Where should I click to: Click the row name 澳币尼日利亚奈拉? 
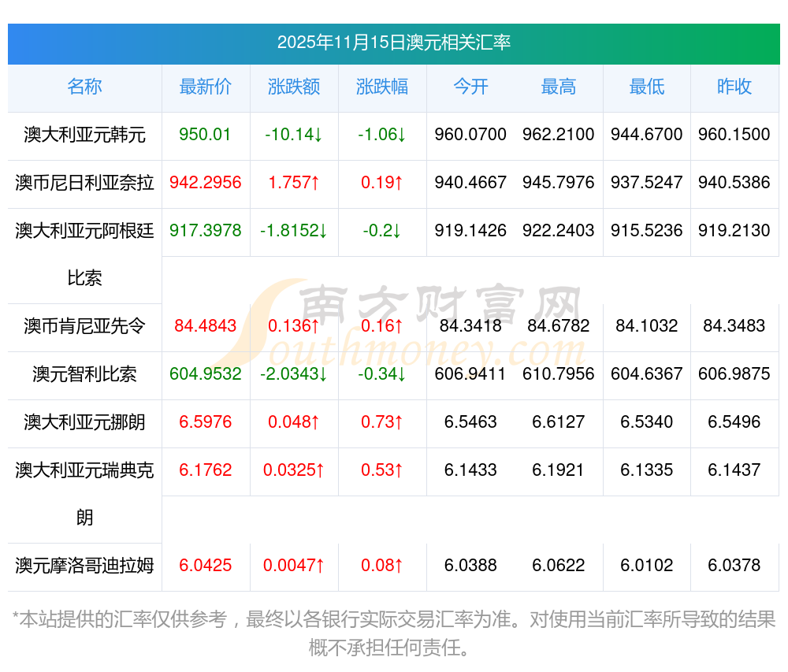84,183
